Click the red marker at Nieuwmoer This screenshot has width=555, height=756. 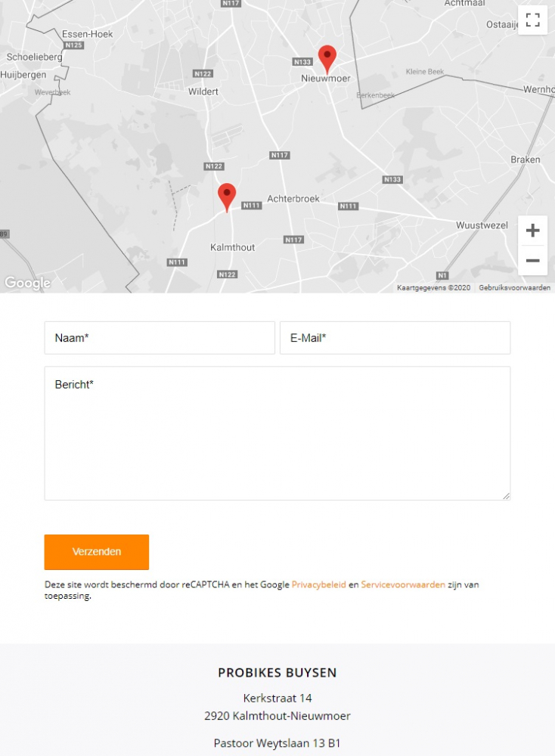[x=327, y=59]
